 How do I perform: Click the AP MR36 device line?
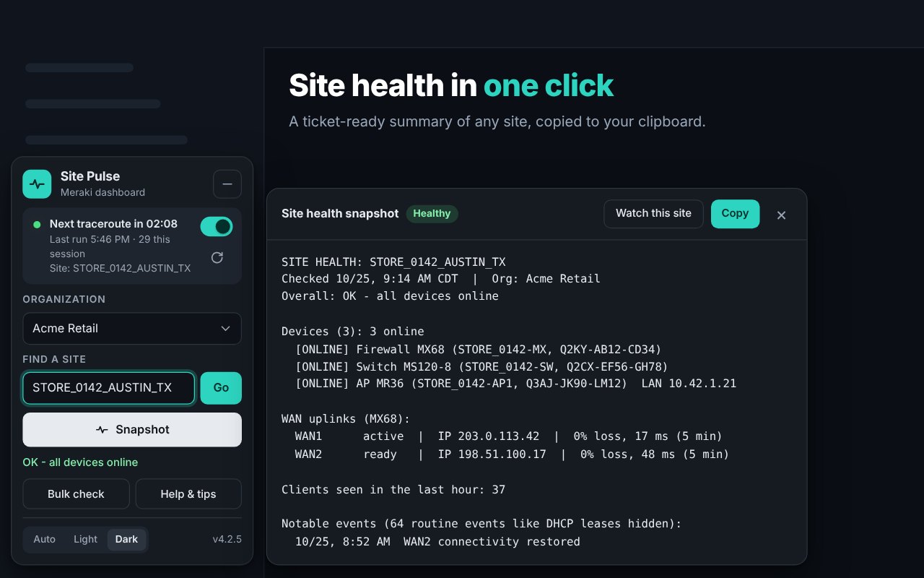[x=515, y=384]
